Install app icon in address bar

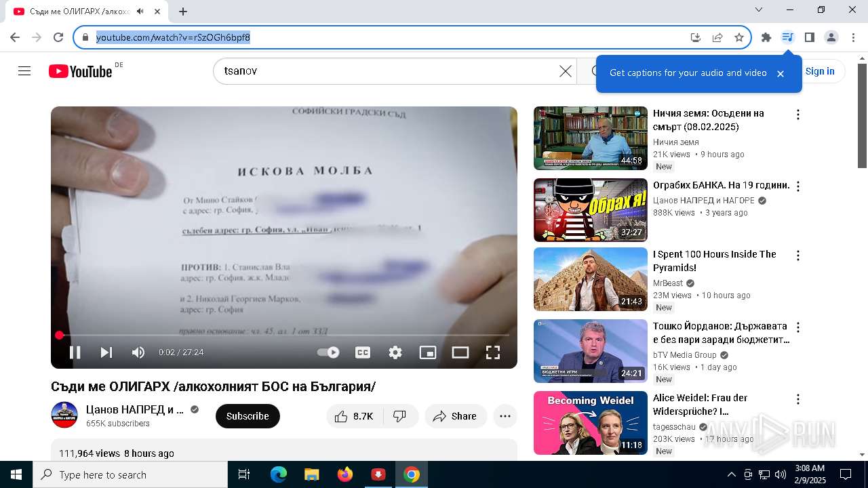pos(696,37)
